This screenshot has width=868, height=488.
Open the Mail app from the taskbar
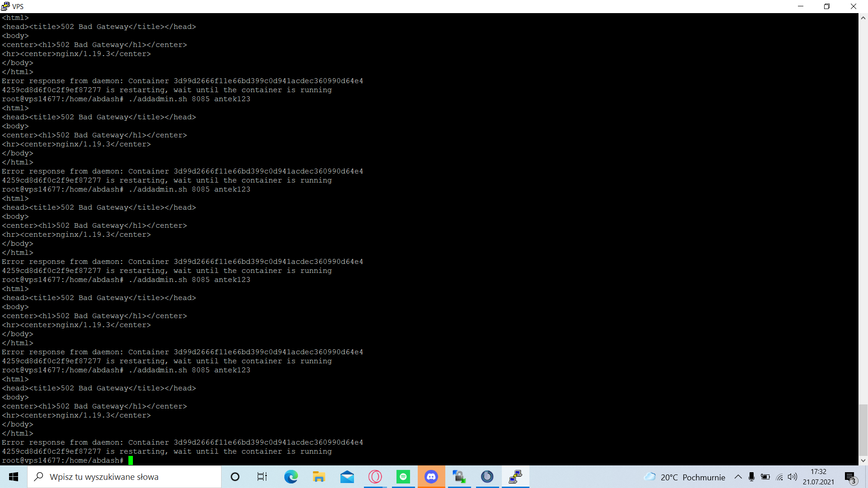point(347,477)
